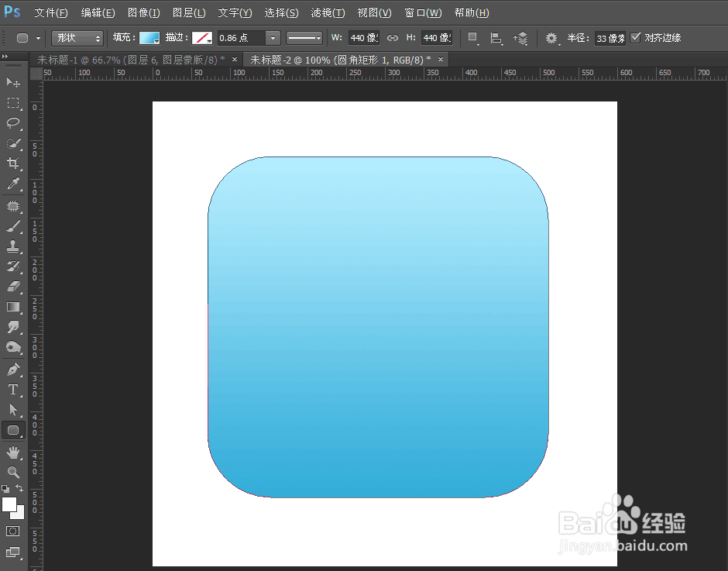The image size is (728, 571).
Task: Close the 未标题-2 document tab
Action: point(441,60)
